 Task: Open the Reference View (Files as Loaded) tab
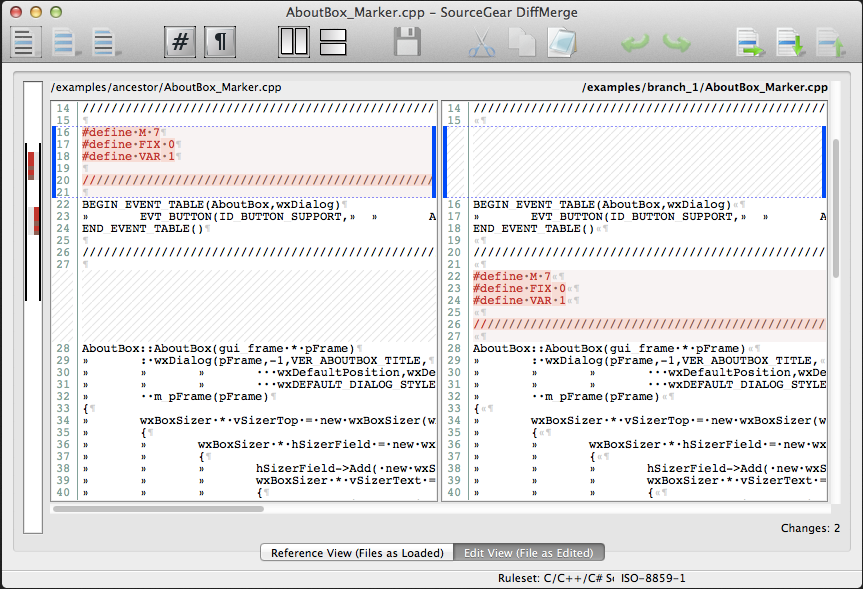coord(357,553)
